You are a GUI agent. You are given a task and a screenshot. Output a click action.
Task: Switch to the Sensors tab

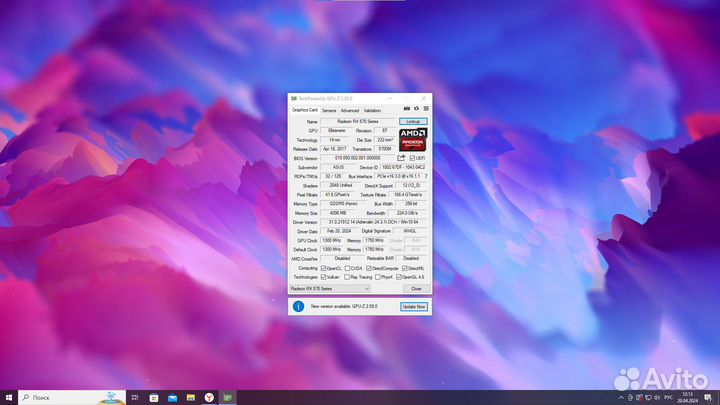[x=329, y=111]
